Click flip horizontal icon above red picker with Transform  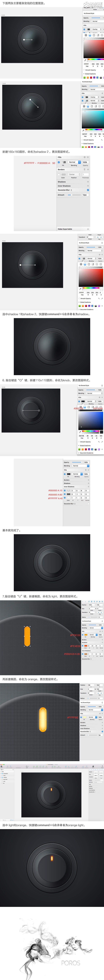(x=97, y=237)
